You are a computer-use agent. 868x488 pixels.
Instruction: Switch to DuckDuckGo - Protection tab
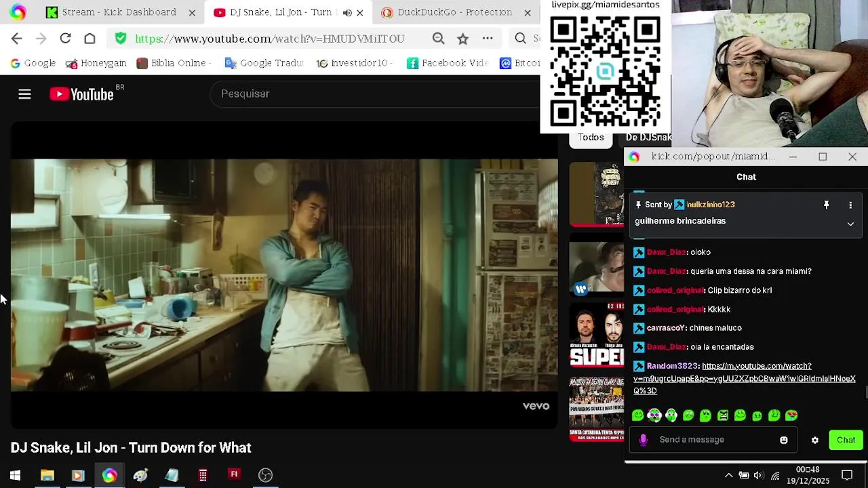pos(454,12)
